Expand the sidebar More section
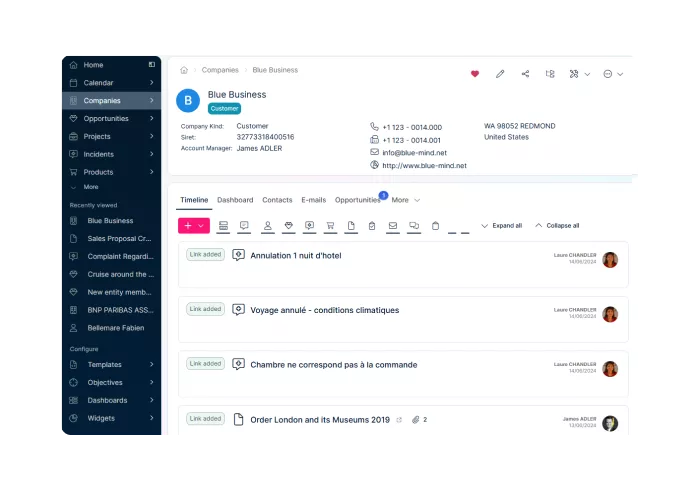 (x=85, y=187)
